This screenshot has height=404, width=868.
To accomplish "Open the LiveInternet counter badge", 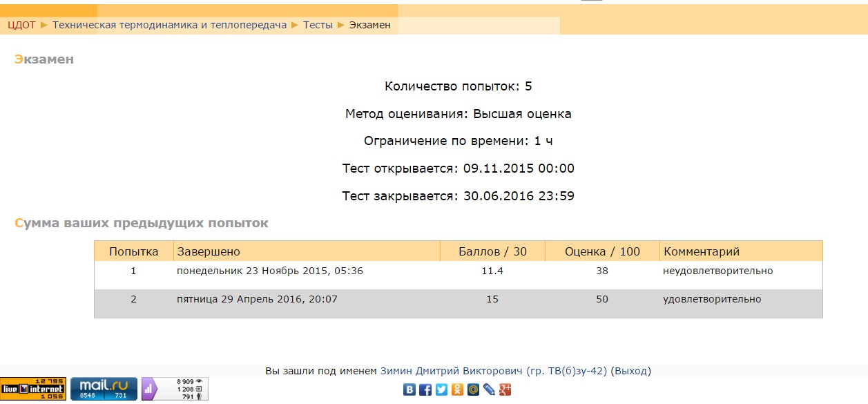I will [33, 389].
